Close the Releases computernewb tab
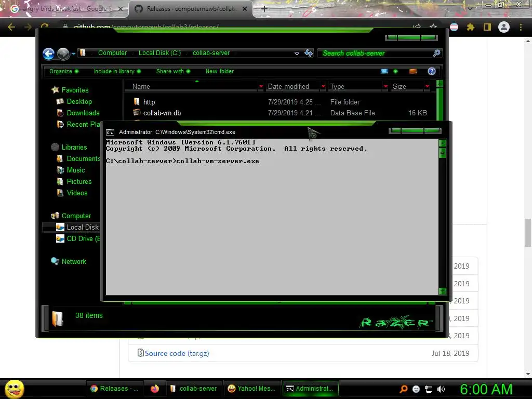 pos(245,9)
